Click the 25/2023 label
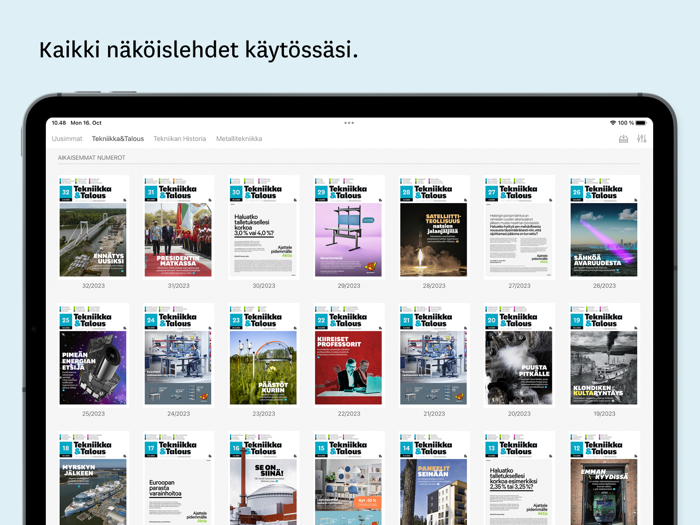Image resolution: width=700 pixels, height=525 pixels. coord(93,414)
